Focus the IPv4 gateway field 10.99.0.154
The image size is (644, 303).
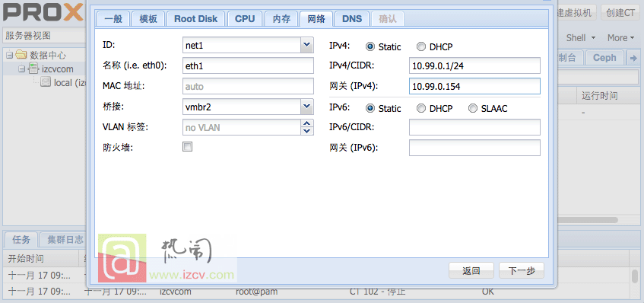point(474,86)
